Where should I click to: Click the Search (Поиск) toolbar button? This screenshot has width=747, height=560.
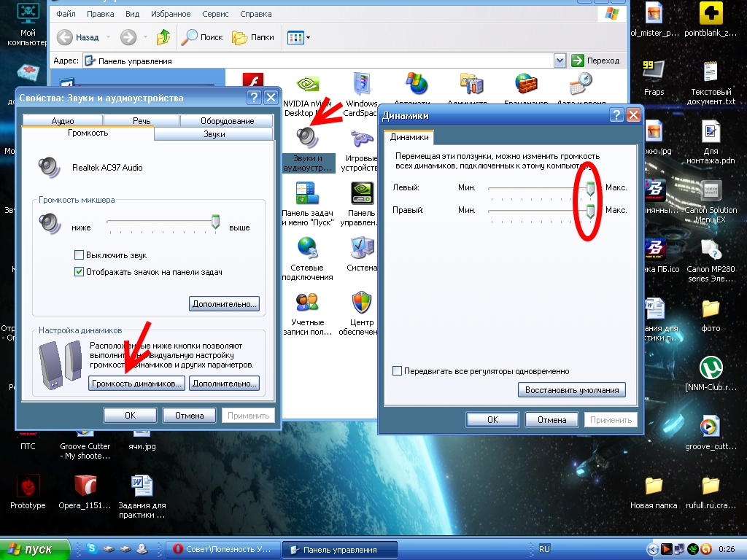203,37
